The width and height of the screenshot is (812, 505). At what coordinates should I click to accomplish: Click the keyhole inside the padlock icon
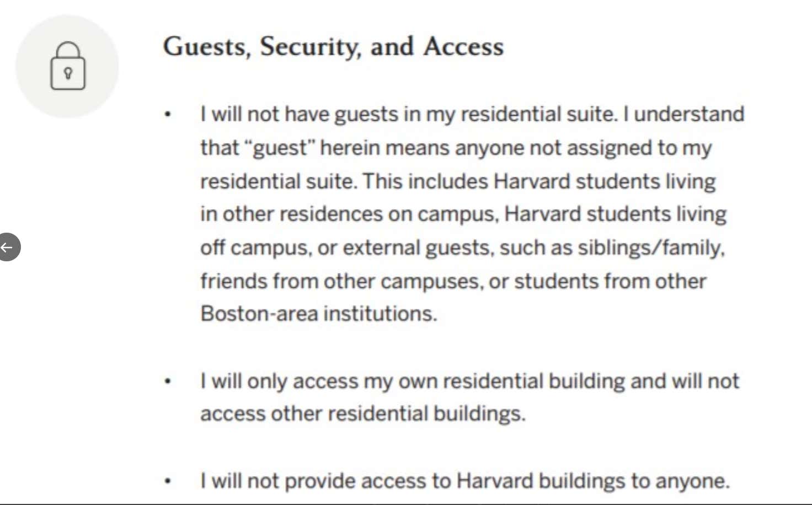(x=68, y=73)
